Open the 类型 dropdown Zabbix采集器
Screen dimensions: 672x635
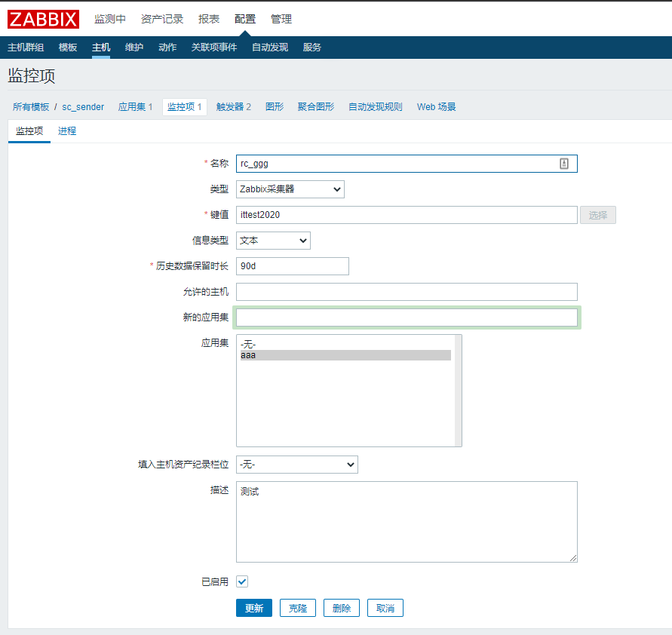coord(290,189)
